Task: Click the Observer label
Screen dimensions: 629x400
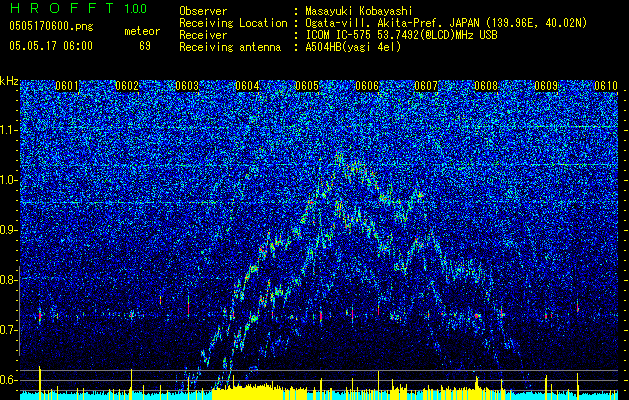Action: coord(203,11)
